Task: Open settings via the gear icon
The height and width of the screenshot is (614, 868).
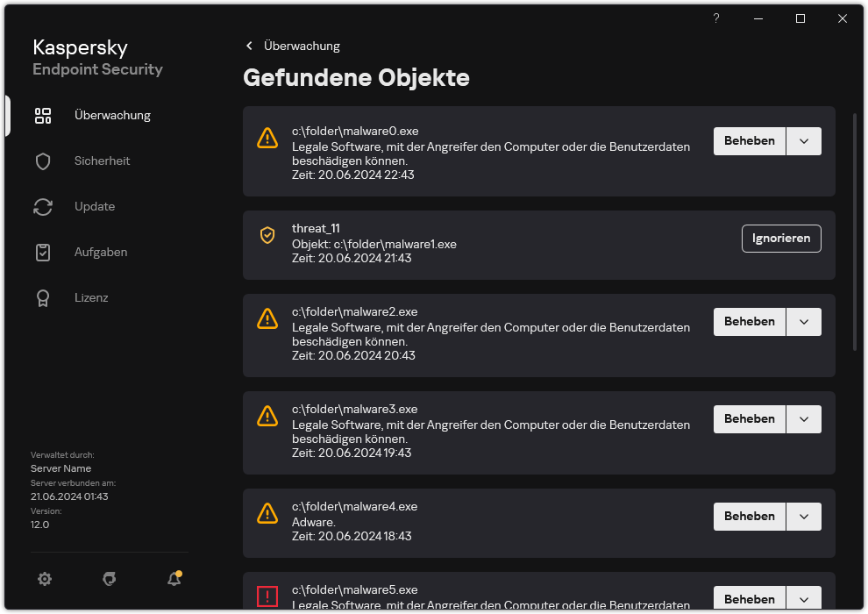Action: tap(45, 579)
